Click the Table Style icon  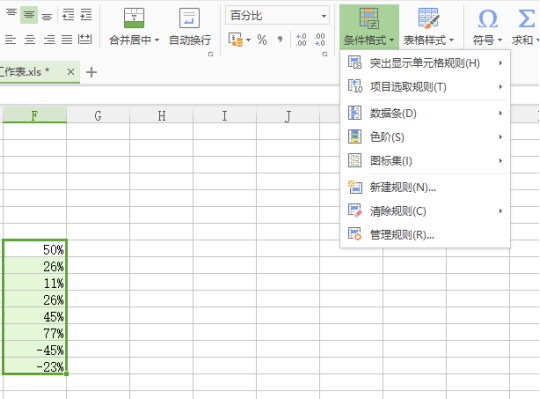428,18
